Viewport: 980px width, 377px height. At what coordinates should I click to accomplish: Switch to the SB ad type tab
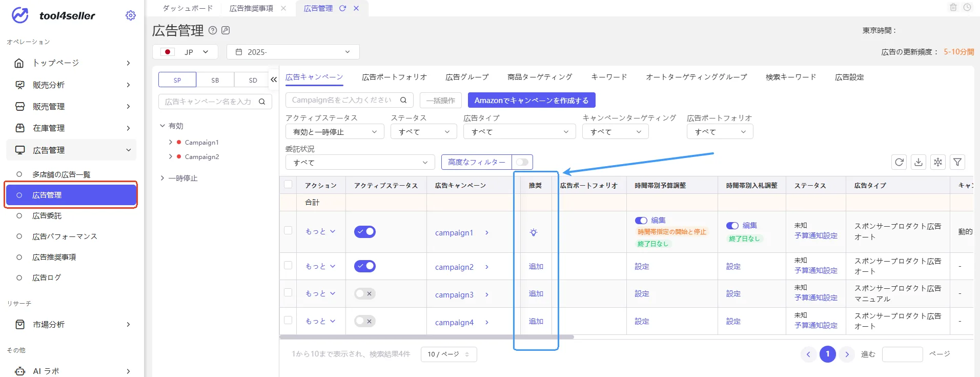tap(215, 80)
